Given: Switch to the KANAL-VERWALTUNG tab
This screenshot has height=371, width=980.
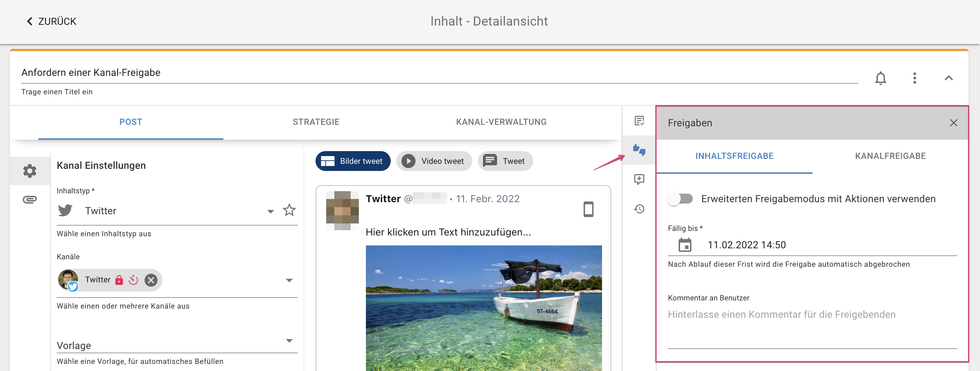Looking at the screenshot, I should 501,122.
